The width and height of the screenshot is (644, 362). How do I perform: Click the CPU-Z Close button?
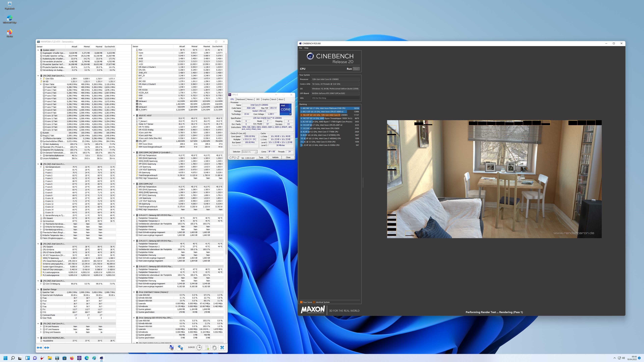288,157
